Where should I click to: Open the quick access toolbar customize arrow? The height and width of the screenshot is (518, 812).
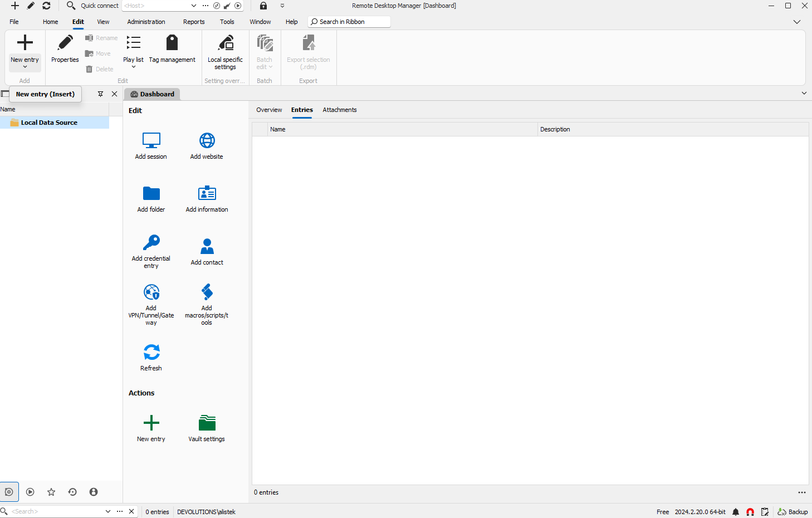pyautogui.click(x=282, y=6)
